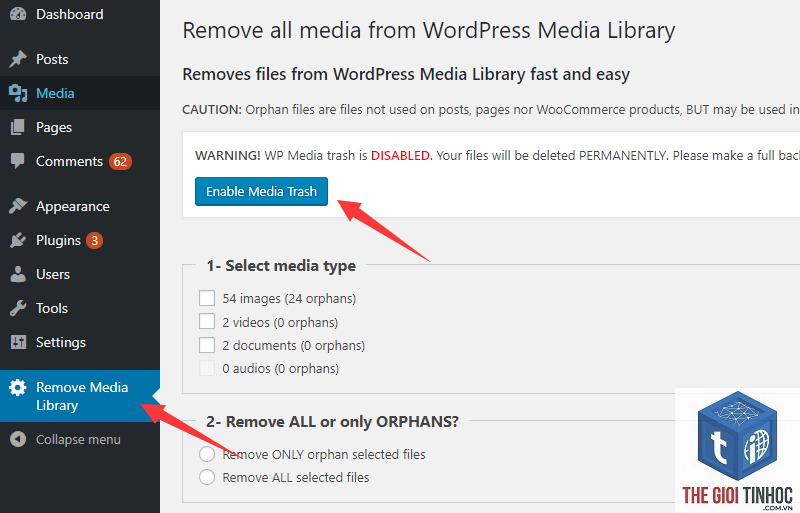This screenshot has width=800, height=513.
Task: Open the Pages menu item
Action: pyautogui.click(x=80, y=127)
